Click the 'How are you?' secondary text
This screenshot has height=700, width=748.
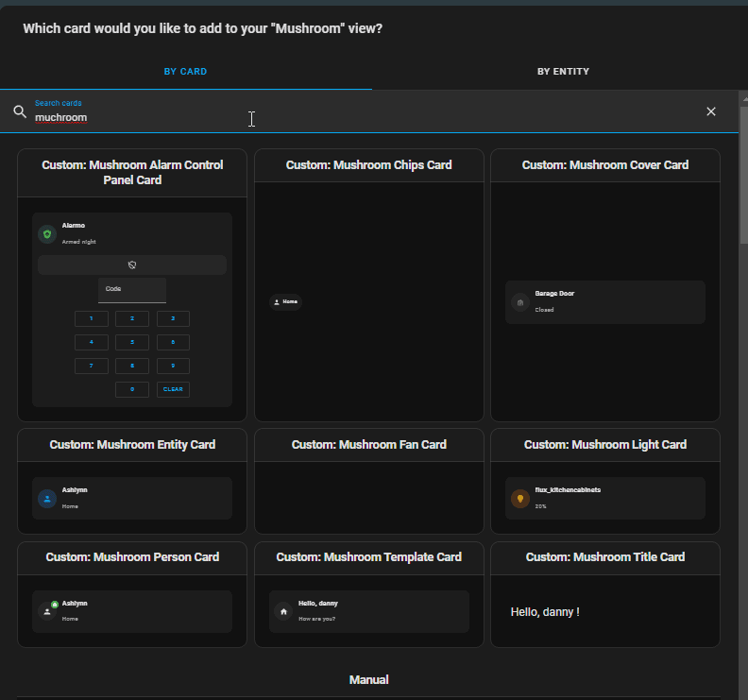(x=316, y=619)
